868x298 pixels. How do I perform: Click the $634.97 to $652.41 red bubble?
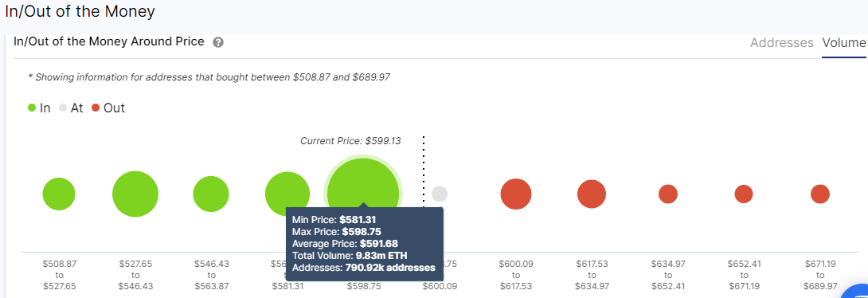coord(668,194)
